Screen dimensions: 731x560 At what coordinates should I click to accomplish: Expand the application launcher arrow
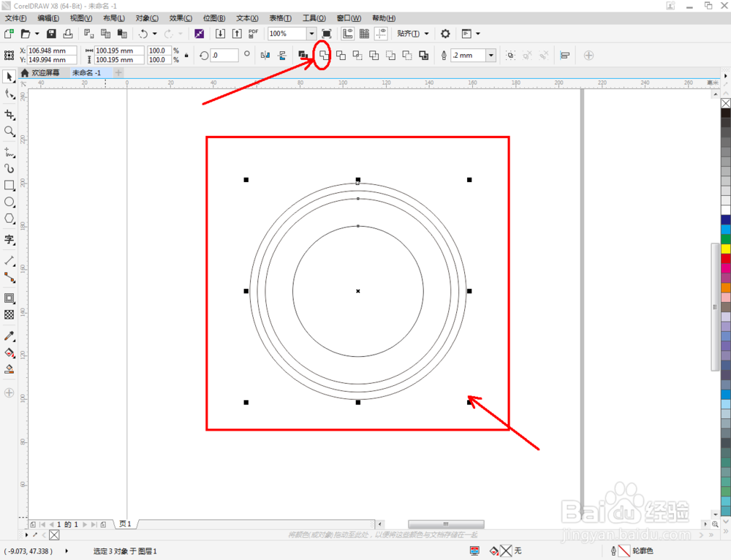(x=478, y=34)
